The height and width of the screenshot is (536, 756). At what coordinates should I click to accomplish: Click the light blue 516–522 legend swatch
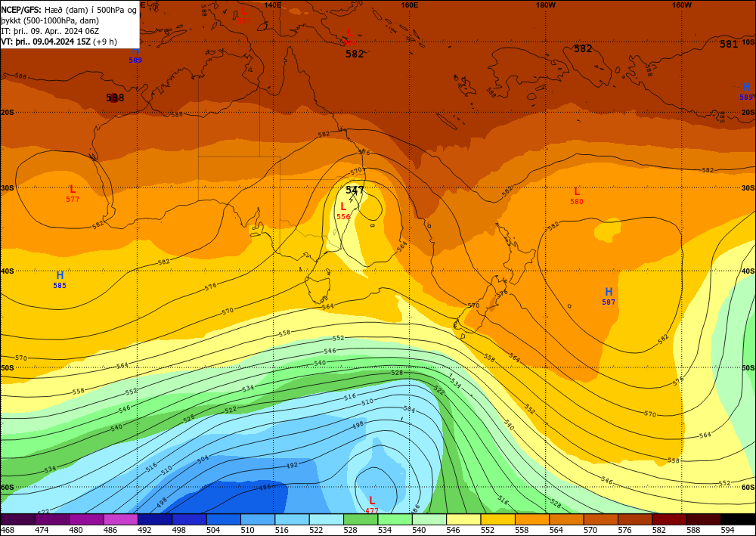(292, 519)
